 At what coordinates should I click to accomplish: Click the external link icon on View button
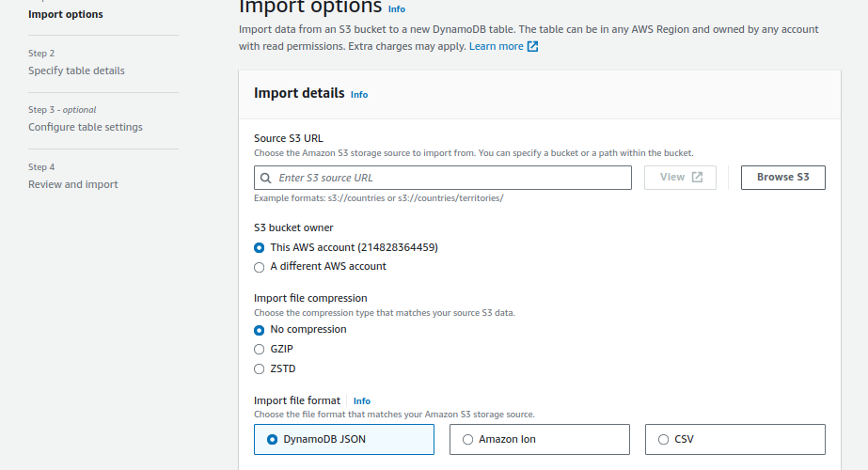pyautogui.click(x=697, y=177)
